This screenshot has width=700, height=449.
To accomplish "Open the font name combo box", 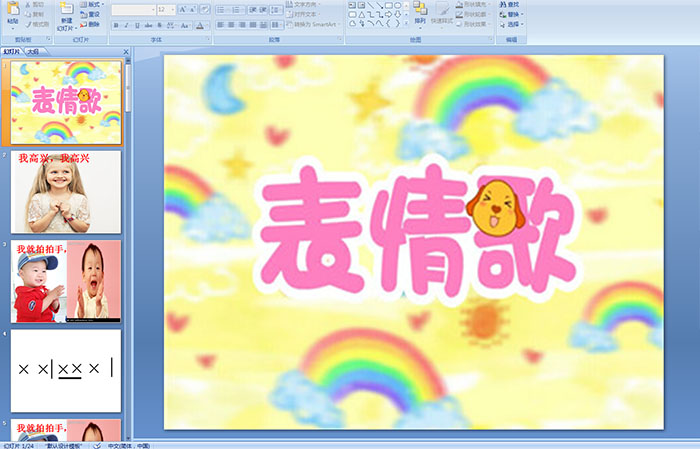I will (133, 9).
